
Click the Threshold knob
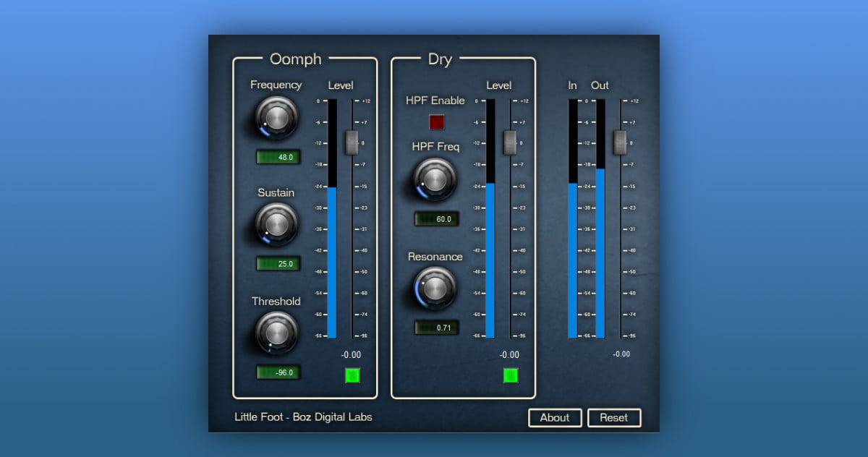tap(276, 332)
